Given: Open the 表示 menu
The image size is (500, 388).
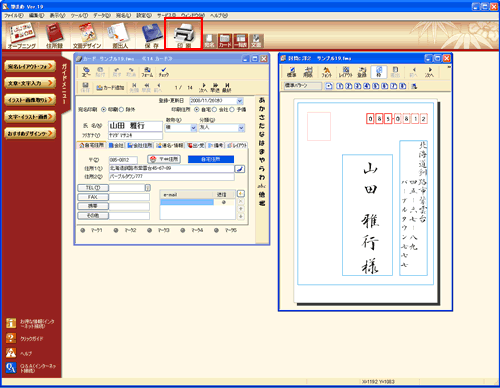Looking at the screenshot, I should click(x=58, y=15).
